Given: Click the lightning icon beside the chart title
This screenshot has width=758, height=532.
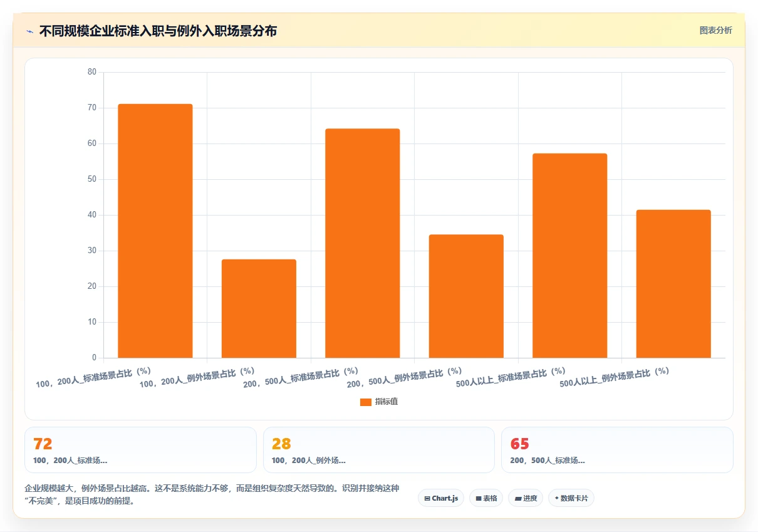Looking at the screenshot, I should (29, 31).
